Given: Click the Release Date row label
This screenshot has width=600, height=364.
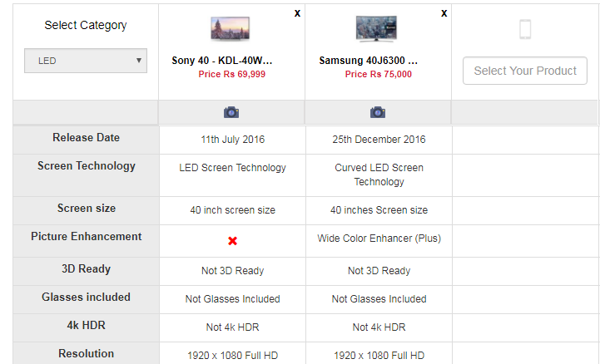Looking at the screenshot, I should [x=86, y=138].
